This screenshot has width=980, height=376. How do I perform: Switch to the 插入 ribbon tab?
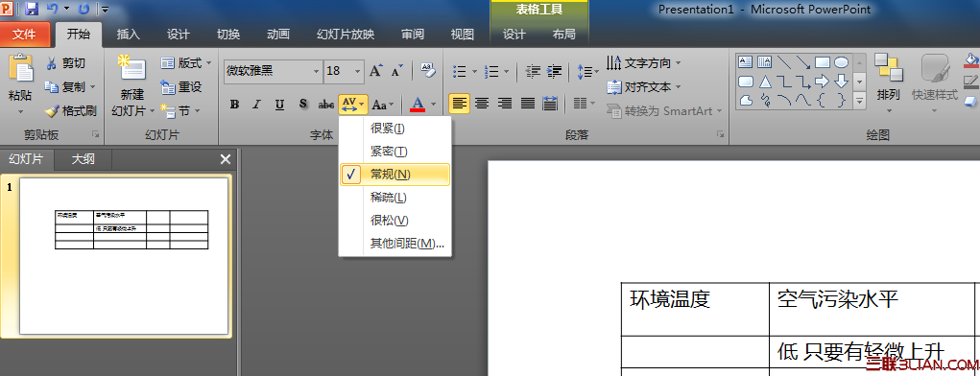click(129, 35)
